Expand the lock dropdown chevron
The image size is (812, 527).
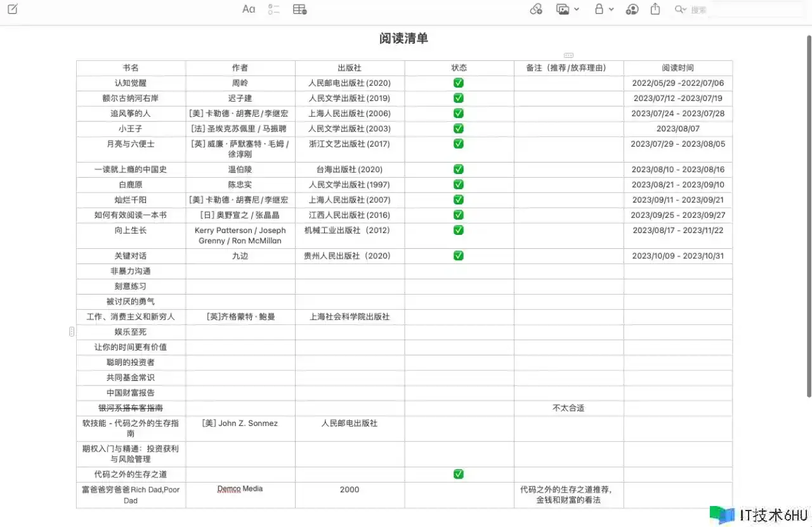coord(612,9)
